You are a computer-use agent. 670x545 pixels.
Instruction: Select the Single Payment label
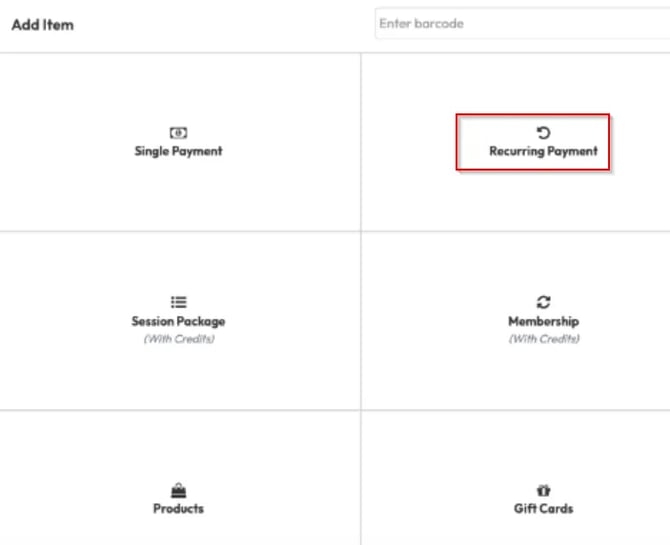[x=178, y=152]
